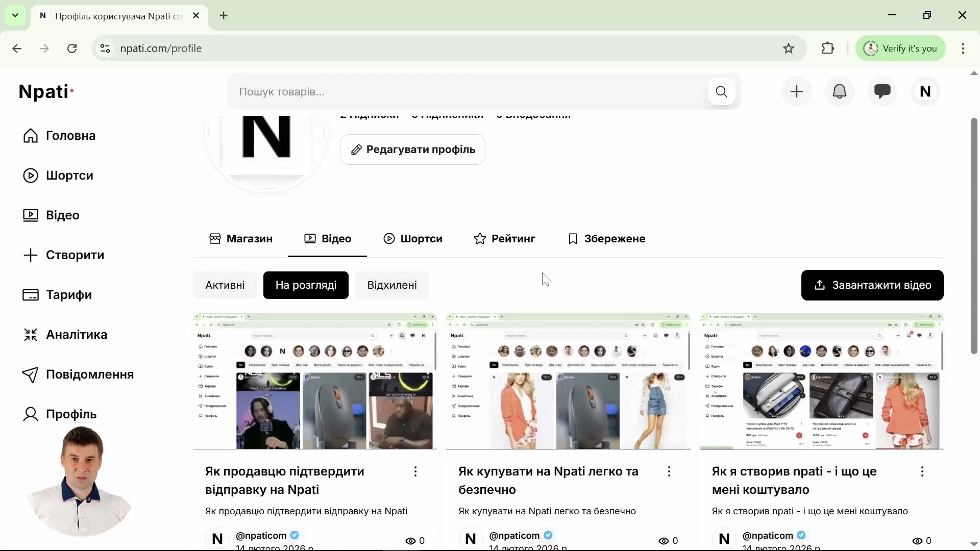This screenshot has width=980, height=551.
Task: Select the Відхилені filter
Action: pos(392,285)
